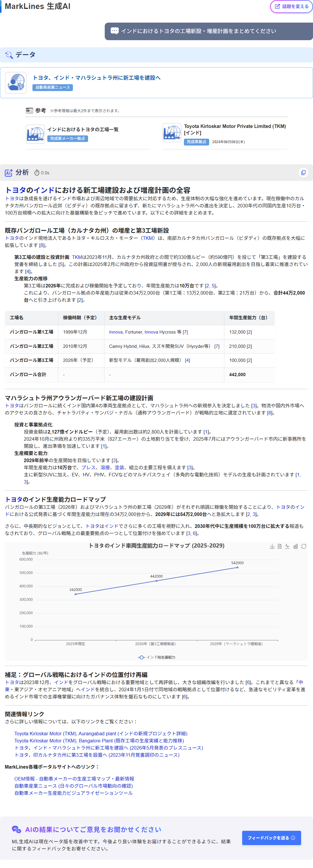Click the 参考 newspaper icon

(29, 110)
